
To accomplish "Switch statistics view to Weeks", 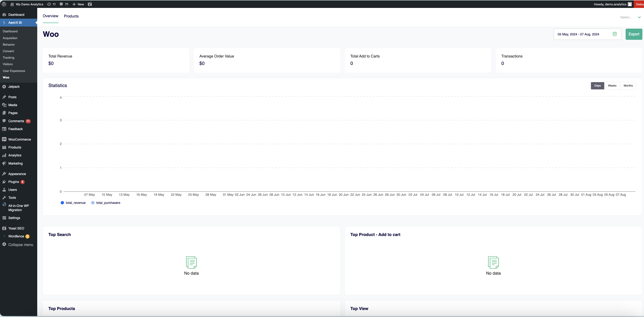I will point(612,85).
